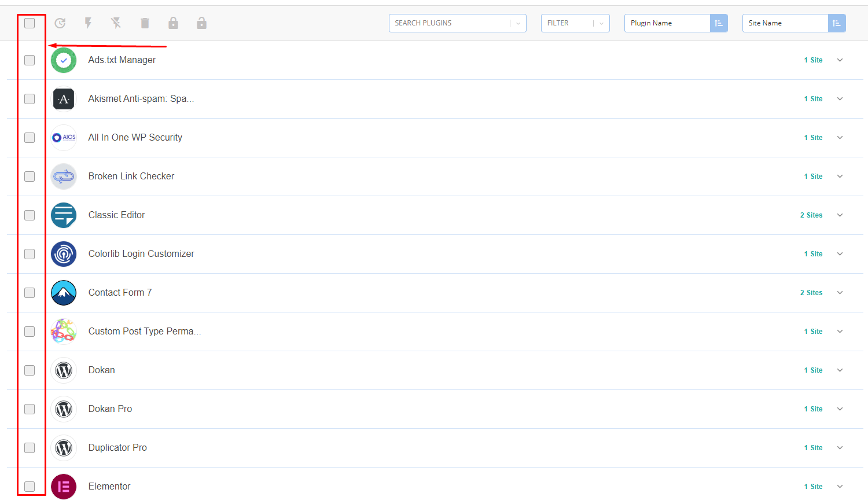Expand the Dokan row chevron

(x=840, y=370)
